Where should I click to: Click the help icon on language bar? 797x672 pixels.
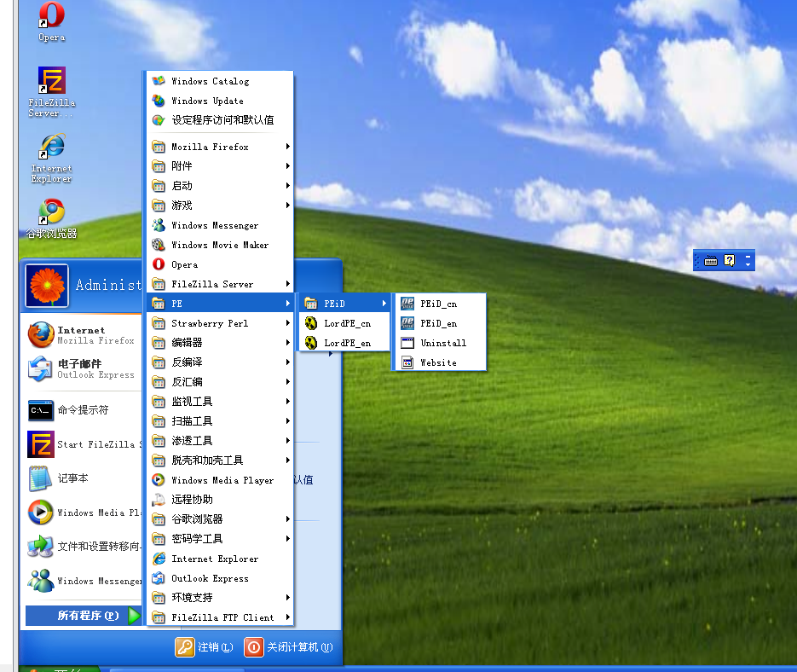[x=730, y=260]
